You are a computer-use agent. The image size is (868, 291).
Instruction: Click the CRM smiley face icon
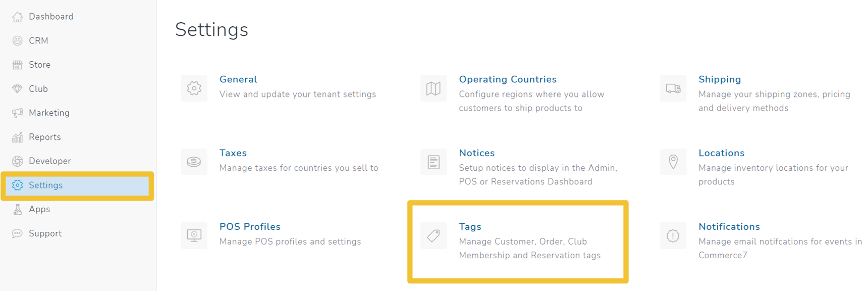tap(18, 40)
